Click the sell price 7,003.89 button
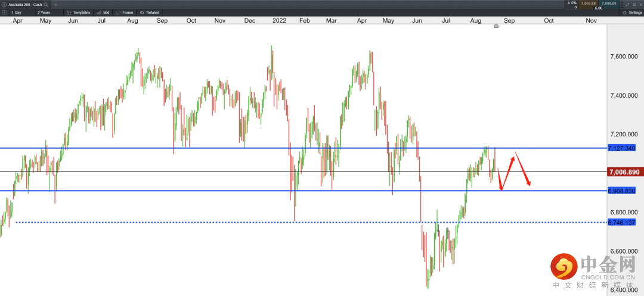 [587, 4]
